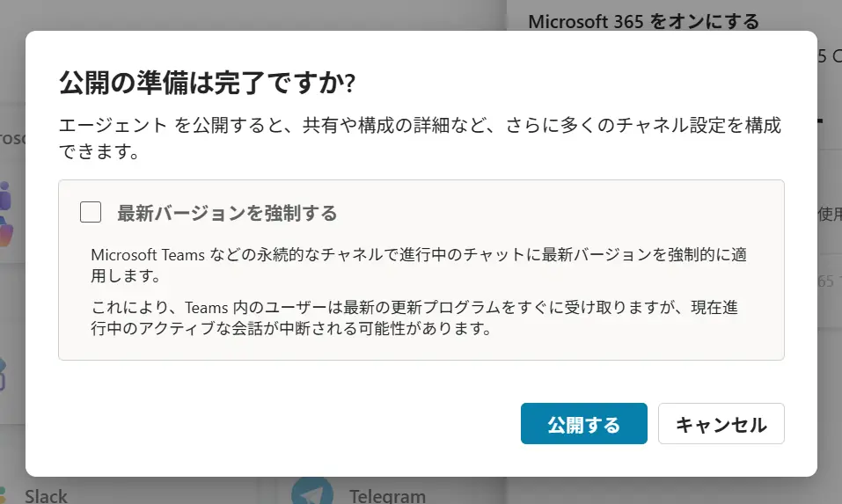
Task: Click the partially hidden 使用 text
Action: (x=829, y=213)
